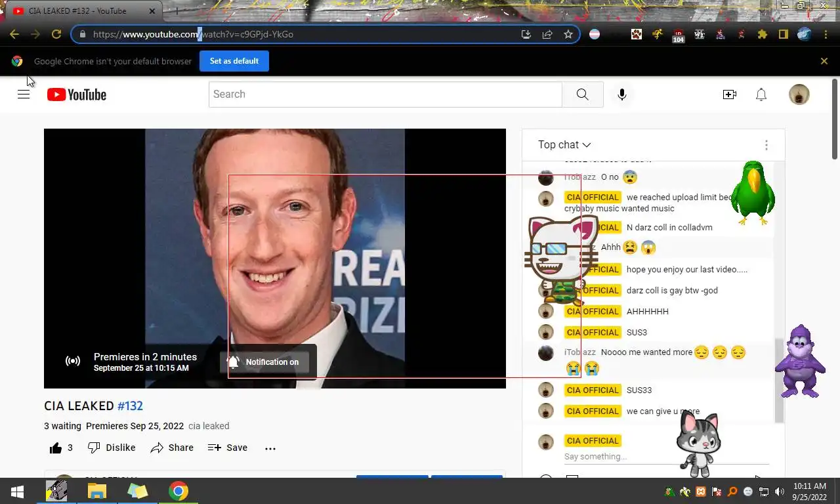The width and height of the screenshot is (840, 504).
Task: Click the Chrome taskbar icon
Action: pos(178,492)
